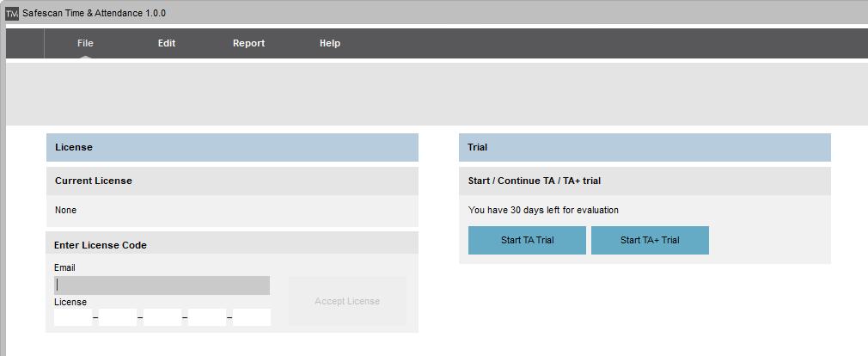Screen dimensions: 868x356
Task: Click 'Safescan Time & Attendance 1.0.0' title text
Action: pyautogui.click(x=95, y=13)
